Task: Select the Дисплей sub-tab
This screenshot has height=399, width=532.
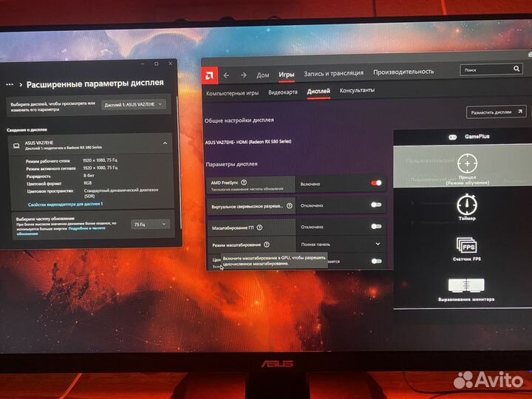Action: (318, 91)
